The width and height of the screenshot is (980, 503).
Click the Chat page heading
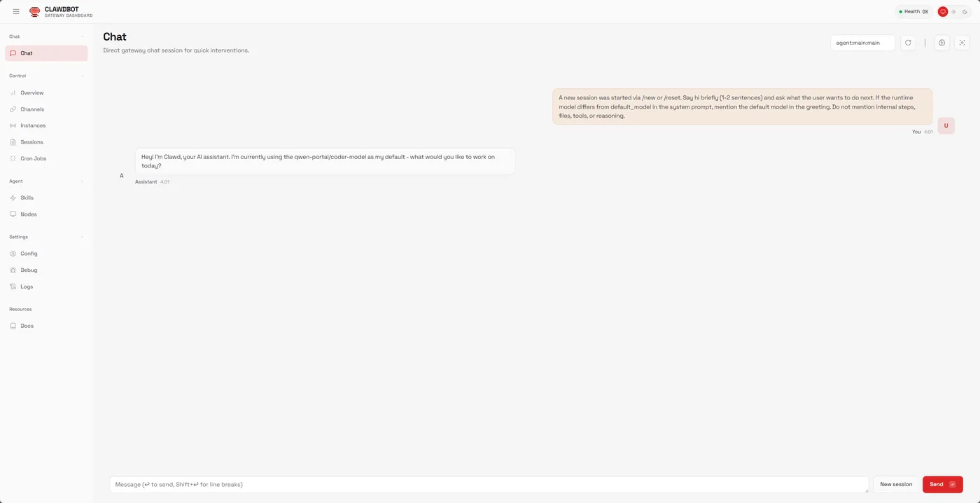click(115, 36)
